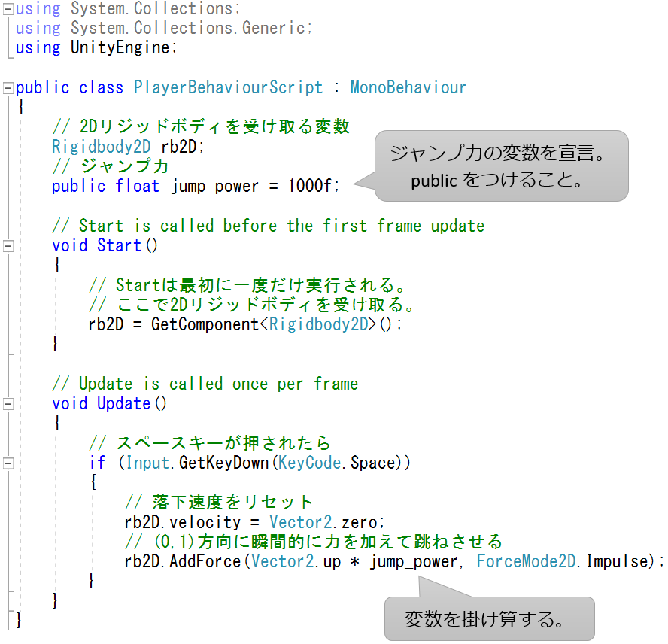Collapse the if GetKeyDown block
The width and height of the screenshot is (668, 644).
point(8,463)
